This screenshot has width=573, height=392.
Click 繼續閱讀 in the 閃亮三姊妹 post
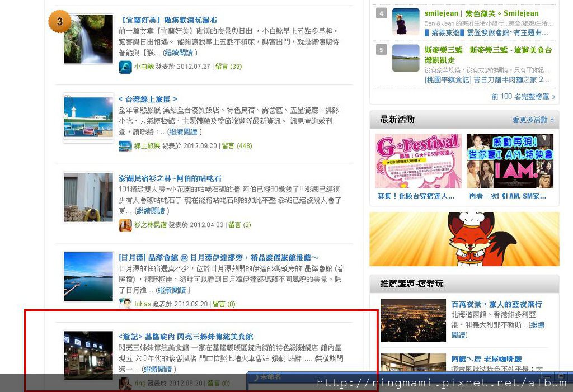[x=157, y=369]
